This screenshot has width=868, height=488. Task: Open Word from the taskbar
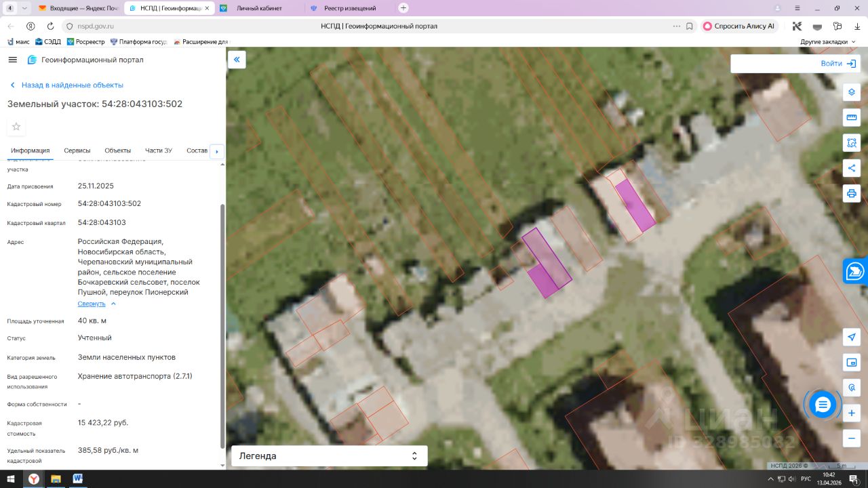coord(77,479)
